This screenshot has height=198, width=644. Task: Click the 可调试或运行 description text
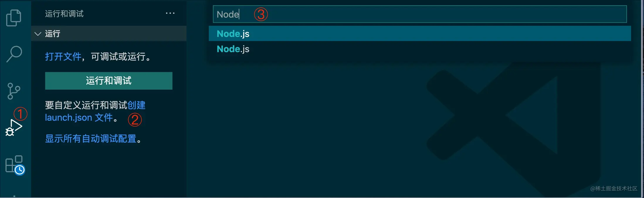tap(118, 57)
